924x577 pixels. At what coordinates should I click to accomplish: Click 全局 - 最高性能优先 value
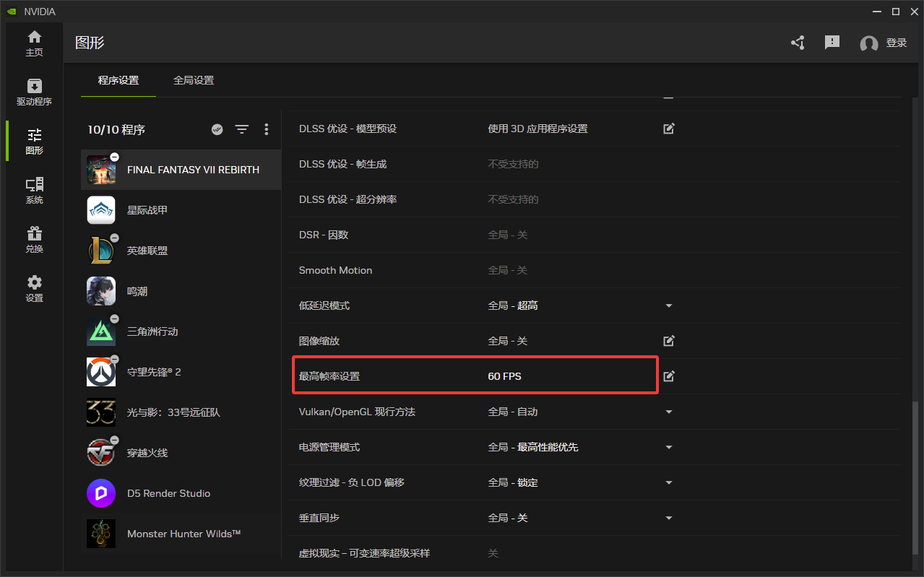tap(533, 447)
